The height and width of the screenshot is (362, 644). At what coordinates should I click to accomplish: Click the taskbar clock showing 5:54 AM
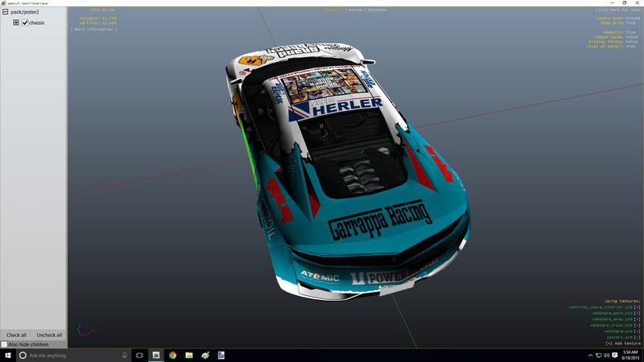click(x=630, y=356)
